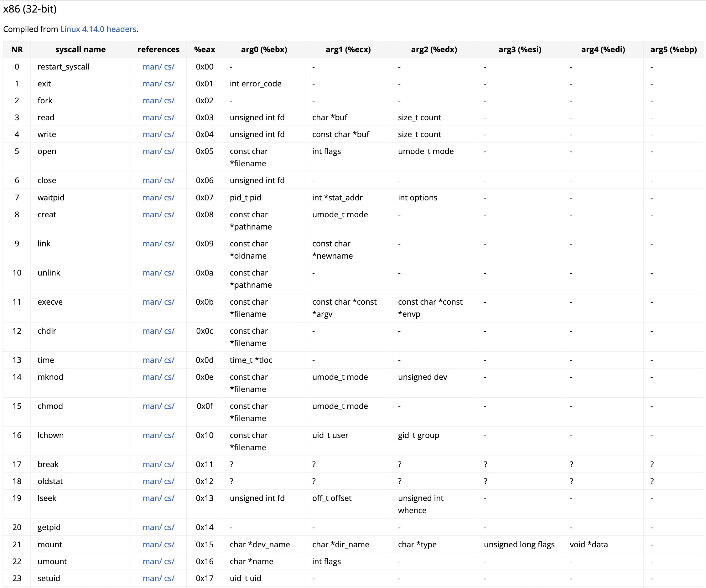706x588 pixels.
Task: Click man/ link in setuid row
Action: [152, 578]
